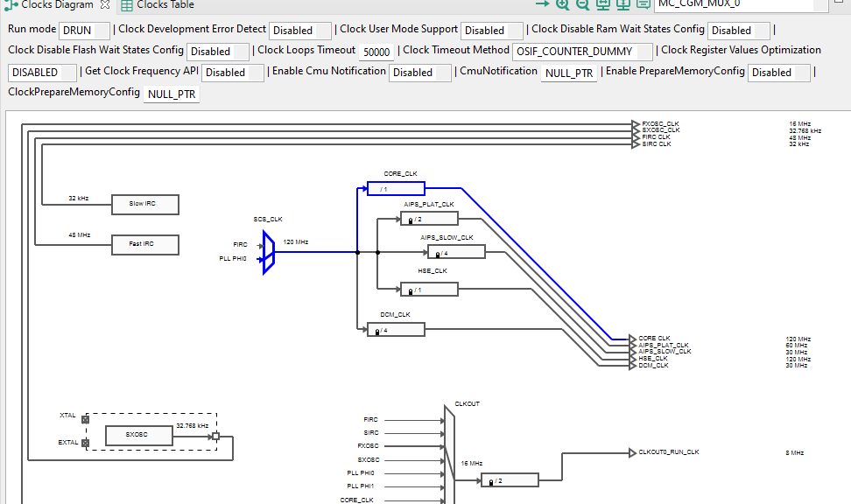Click the lock icon on the AIPS_PLAT_CLK divider
Screen dimensions: 851x504
pos(411,220)
